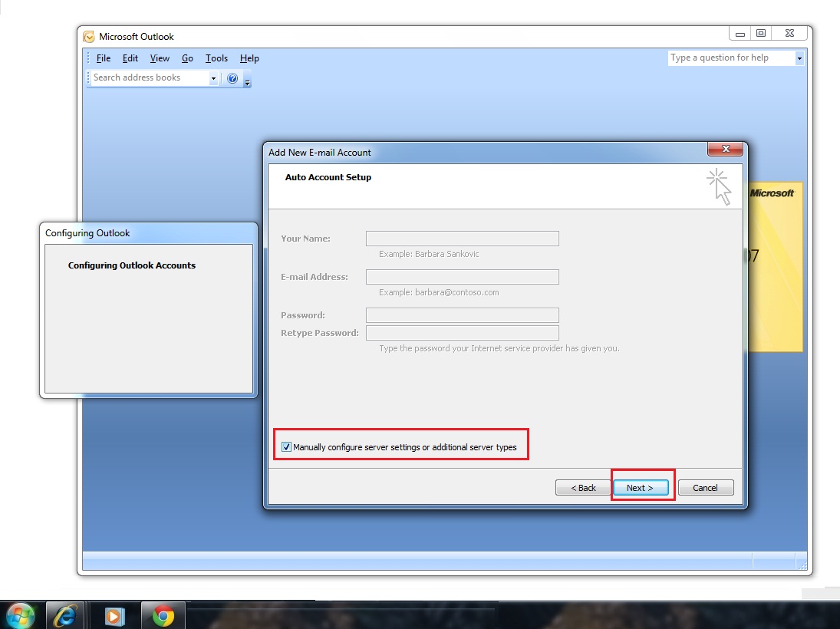Image resolution: width=840 pixels, height=629 pixels.
Task: Click the Example: barbara@contoso.com hint text
Action: tap(439, 292)
